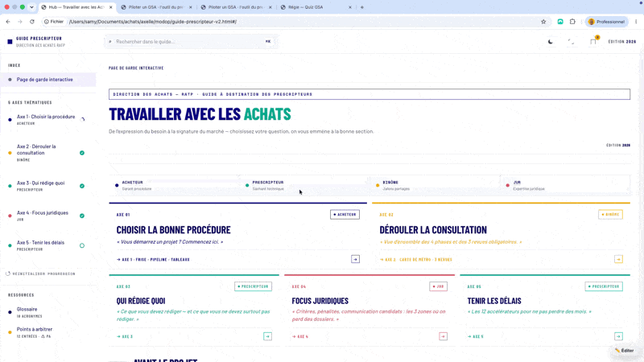Click the Focus juridiques card title

click(320, 301)
